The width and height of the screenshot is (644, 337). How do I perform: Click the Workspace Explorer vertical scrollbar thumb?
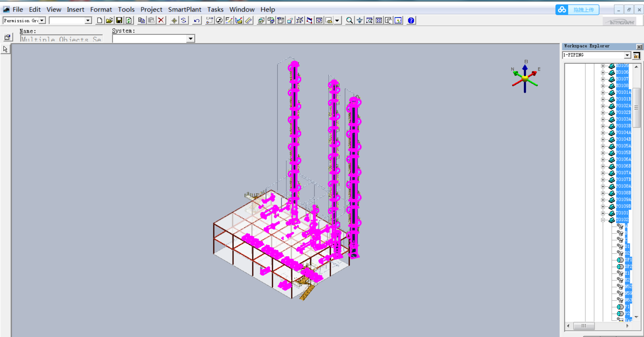coord(636,108)
